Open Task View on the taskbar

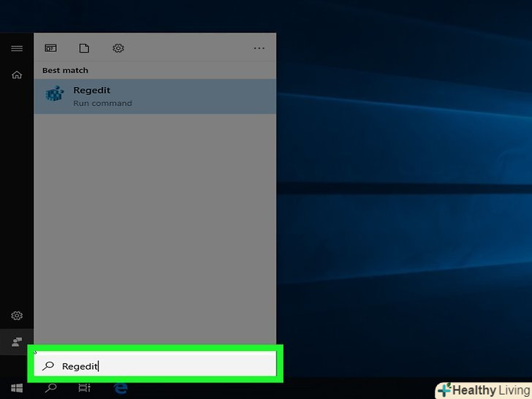point(84,388)
